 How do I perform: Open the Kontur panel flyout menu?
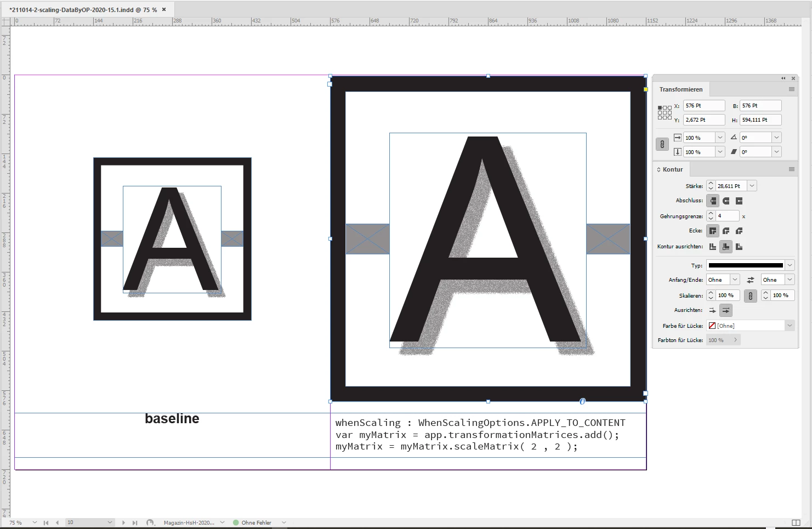792,169
